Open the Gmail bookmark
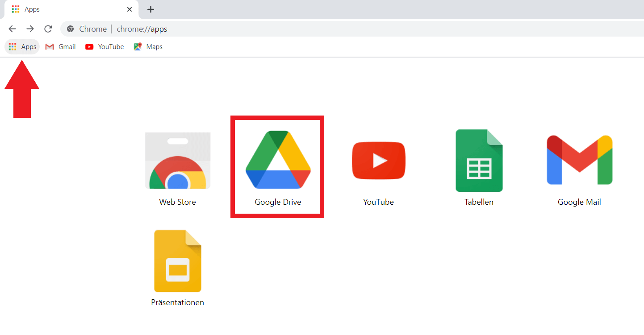This screenshot has width=644, height=335. pos(61,47)
